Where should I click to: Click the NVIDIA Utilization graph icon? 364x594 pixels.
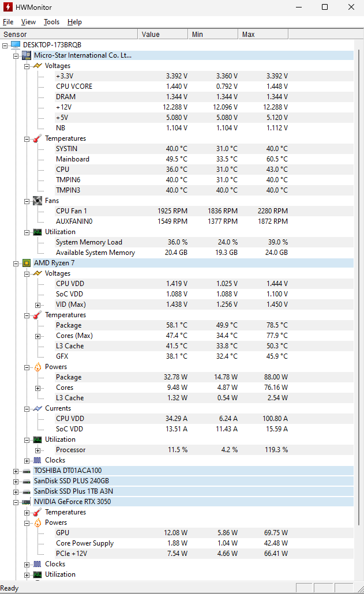click(37, 574)
